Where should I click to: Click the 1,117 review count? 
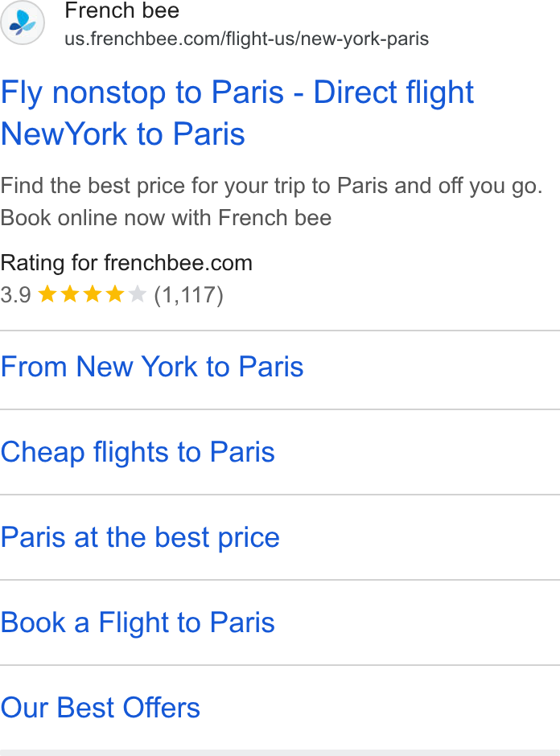coord(188,294)
